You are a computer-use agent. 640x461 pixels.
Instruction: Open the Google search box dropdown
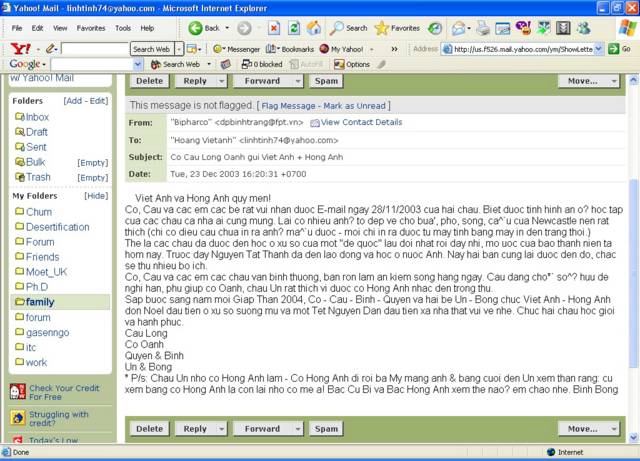(x=138, y=64)
